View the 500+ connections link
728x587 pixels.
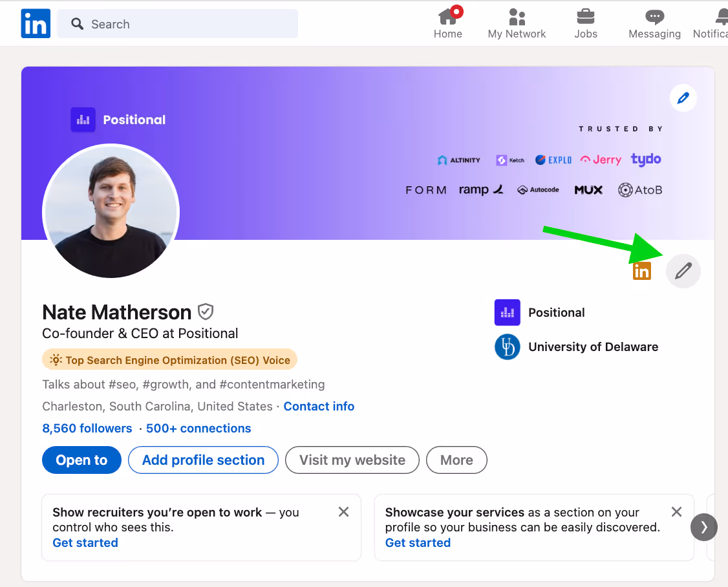click(198, 428)
